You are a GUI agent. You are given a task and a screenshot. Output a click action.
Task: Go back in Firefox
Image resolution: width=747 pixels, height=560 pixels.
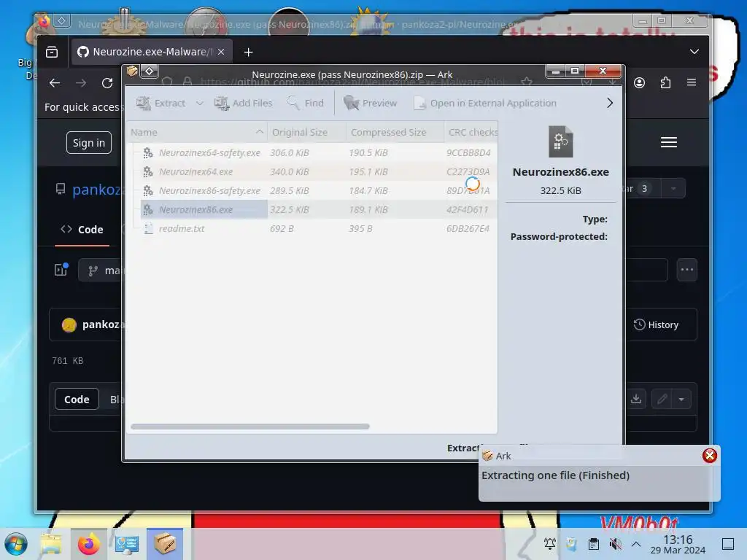55,83
